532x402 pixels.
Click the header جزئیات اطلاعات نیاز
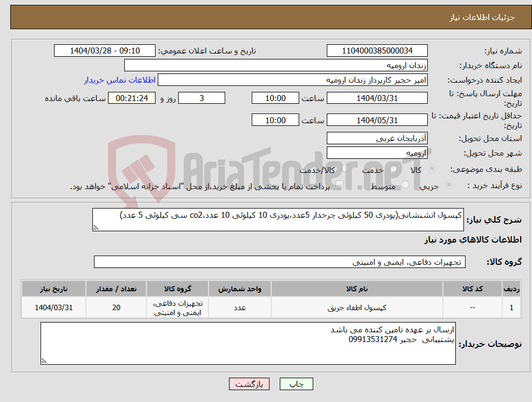(x=482, y=17)
